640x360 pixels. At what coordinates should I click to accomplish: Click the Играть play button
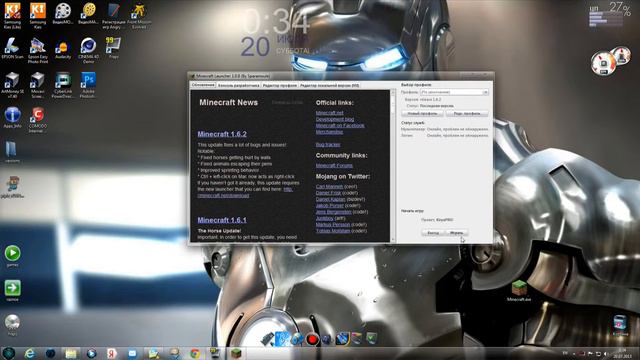tap(456, 233)
